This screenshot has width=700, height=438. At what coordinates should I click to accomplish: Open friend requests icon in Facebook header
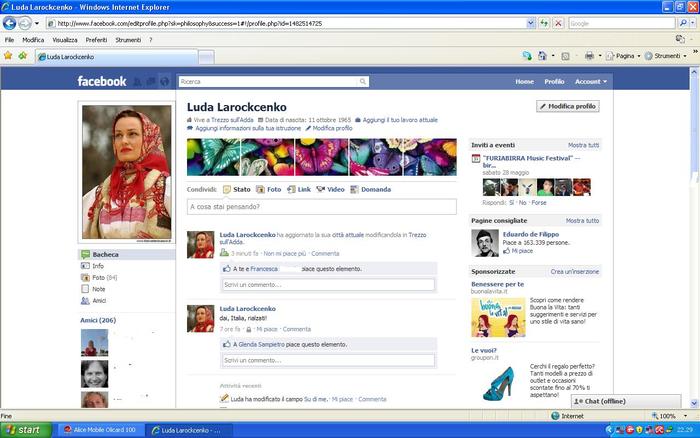138,82
